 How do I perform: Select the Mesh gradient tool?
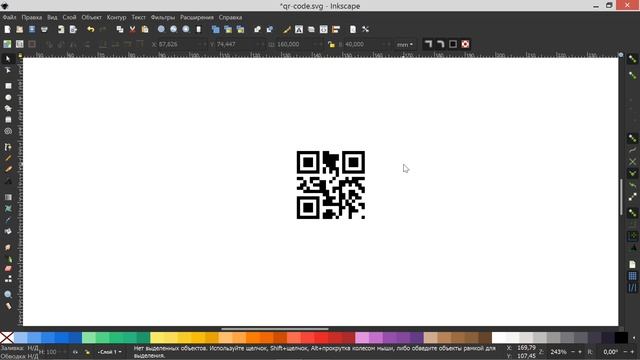tap(8, 209)
